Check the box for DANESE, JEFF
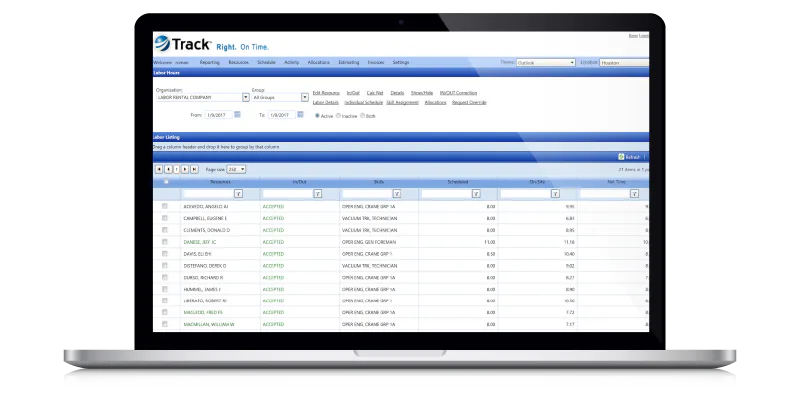The width and height of the screenshot is (800, 400). 165,242
